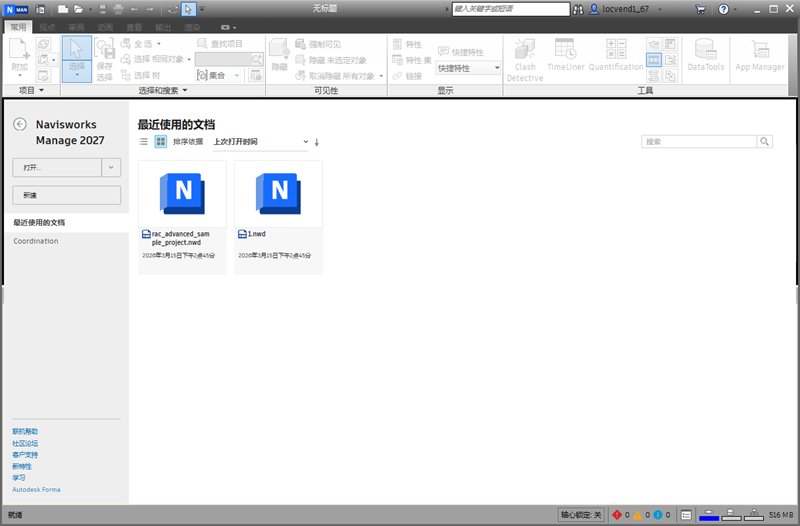The image size is (800, 526).
Task: Open the sheet browser icon in status bar
Action: point(686,515)
